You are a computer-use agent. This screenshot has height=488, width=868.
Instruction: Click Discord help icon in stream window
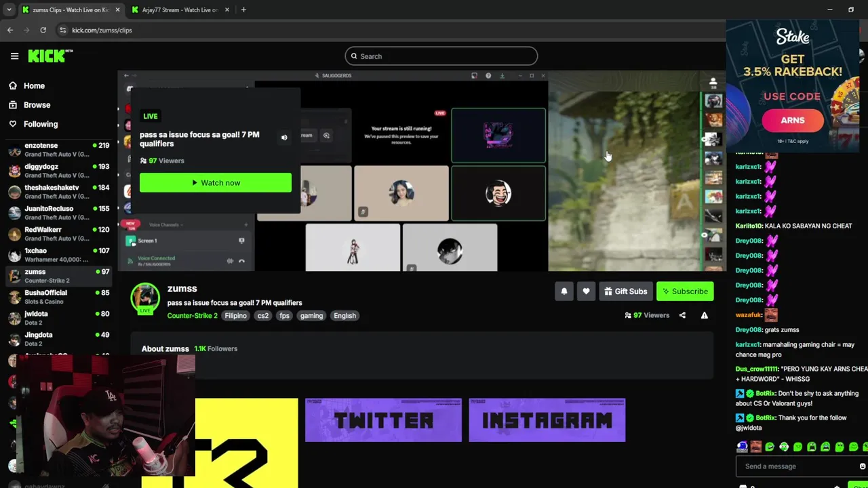click(x=488, y=76)
